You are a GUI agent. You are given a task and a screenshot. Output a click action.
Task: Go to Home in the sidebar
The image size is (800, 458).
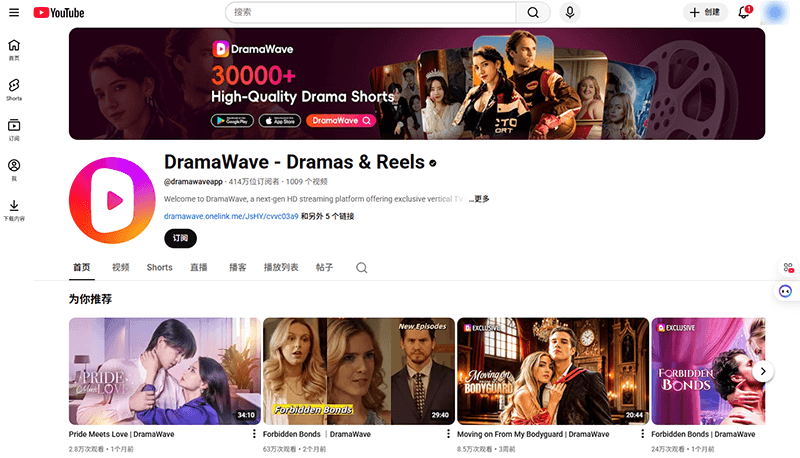pos(14,50)
